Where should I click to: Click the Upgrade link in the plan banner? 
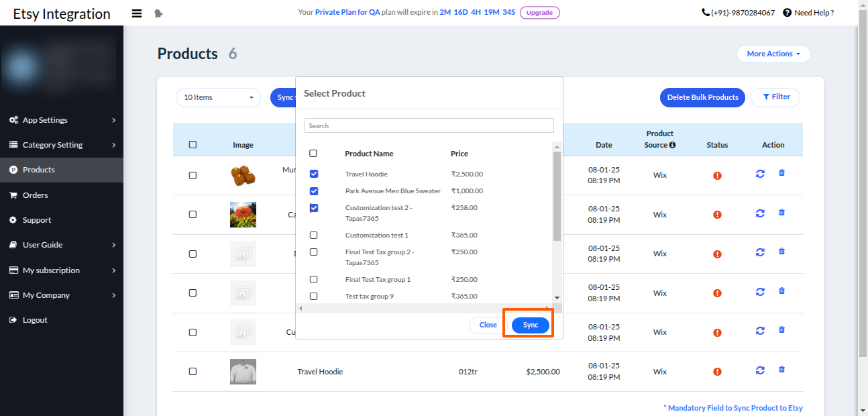pos(539,12)
